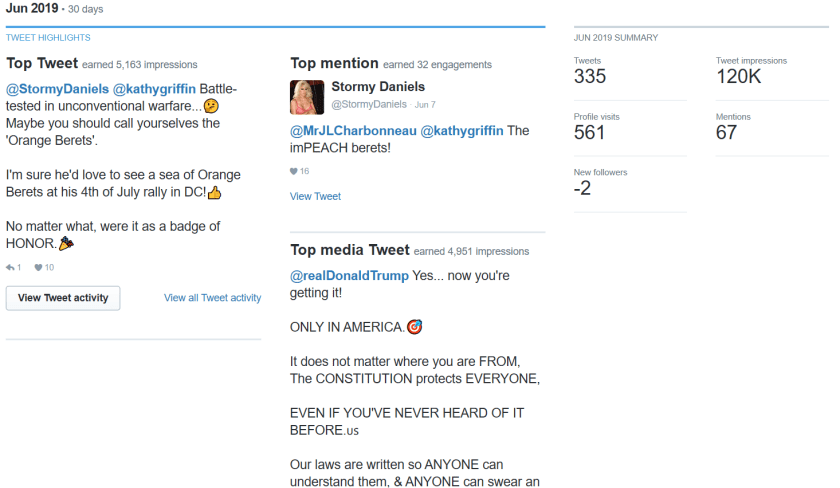Open View all Tweet activity link

[x=213, y=298]
